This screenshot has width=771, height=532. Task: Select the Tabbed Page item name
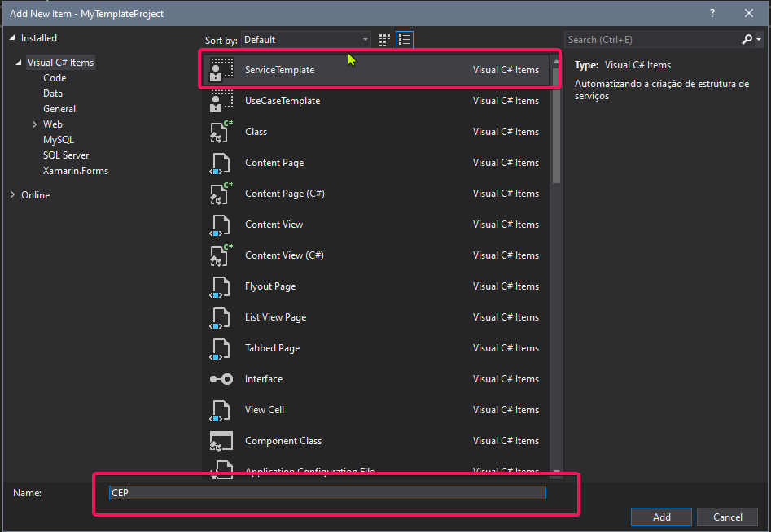coord(273,348)
